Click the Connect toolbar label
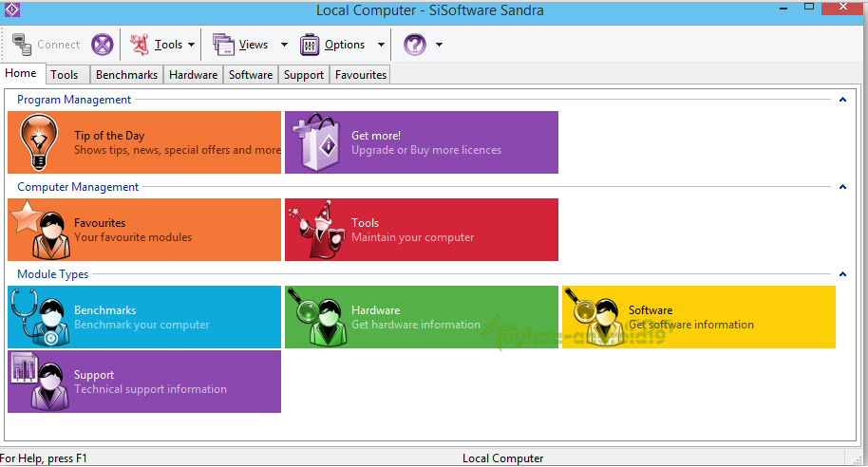The image size is (868, 467). pyautogui.click(x=59, y=45)
